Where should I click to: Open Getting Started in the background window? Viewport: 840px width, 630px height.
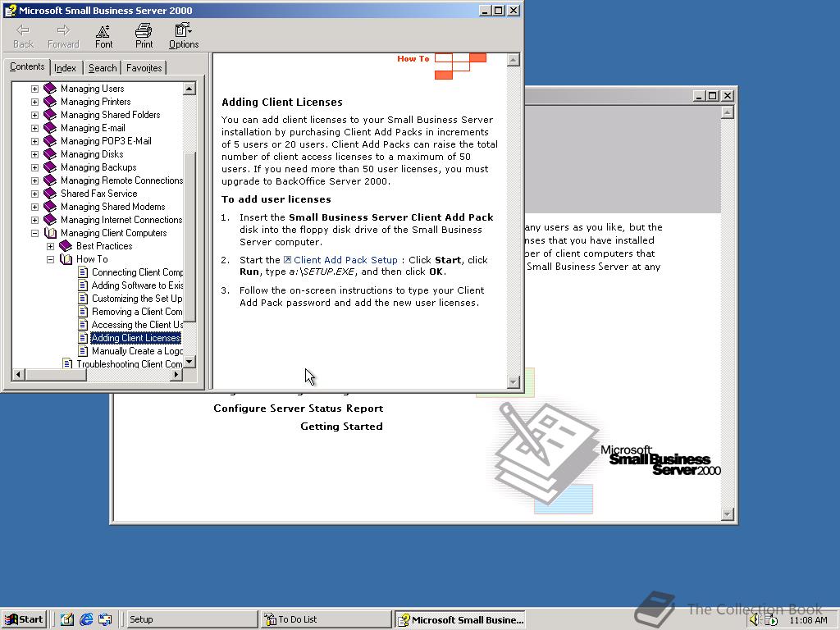341,427
